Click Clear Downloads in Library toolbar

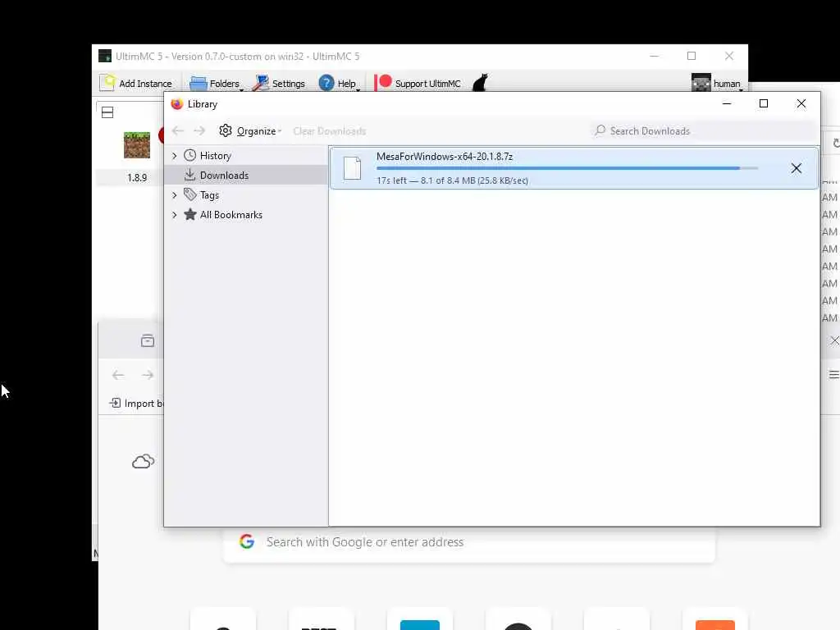tap(329, 130)
